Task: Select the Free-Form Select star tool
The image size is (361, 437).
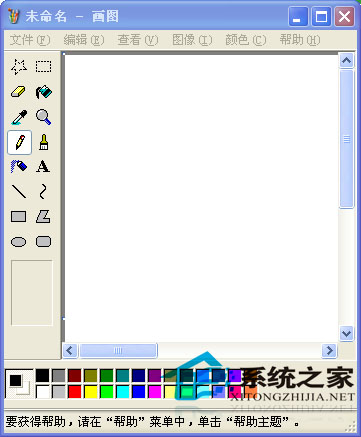Action: 19,67
